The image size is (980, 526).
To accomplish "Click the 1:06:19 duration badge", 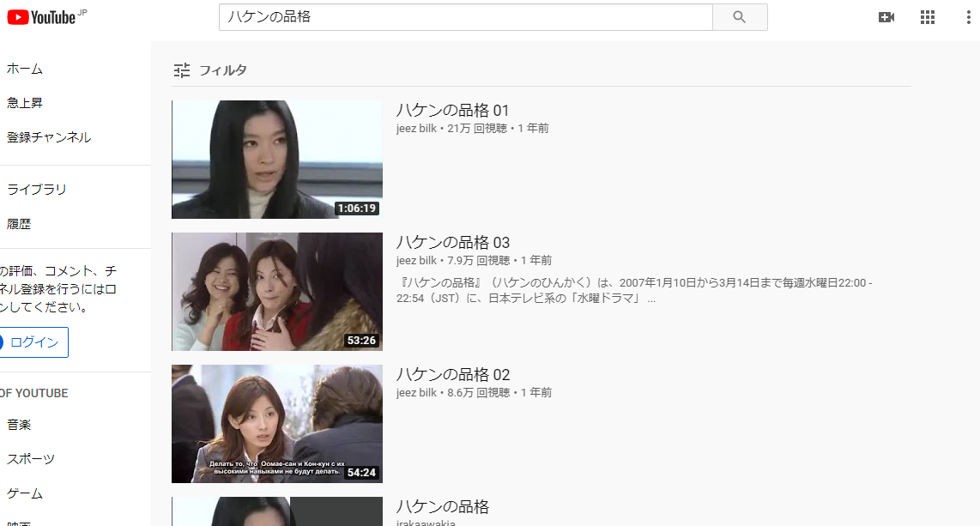I will [357, 209].
